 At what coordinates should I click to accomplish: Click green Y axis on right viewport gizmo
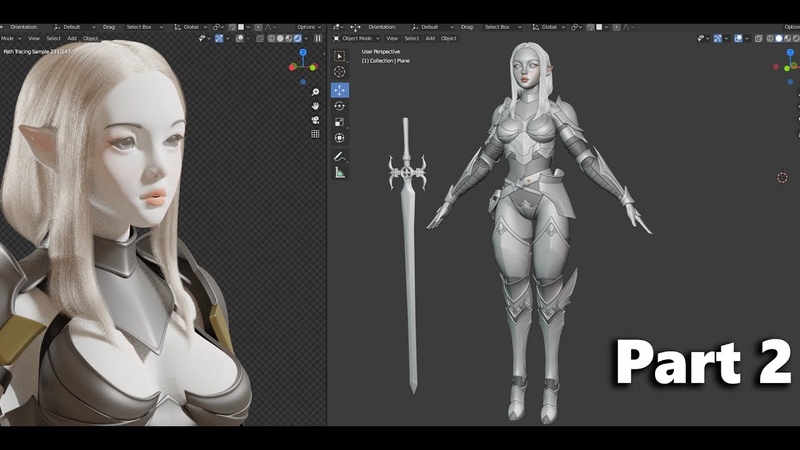click(x=788, y=68)
